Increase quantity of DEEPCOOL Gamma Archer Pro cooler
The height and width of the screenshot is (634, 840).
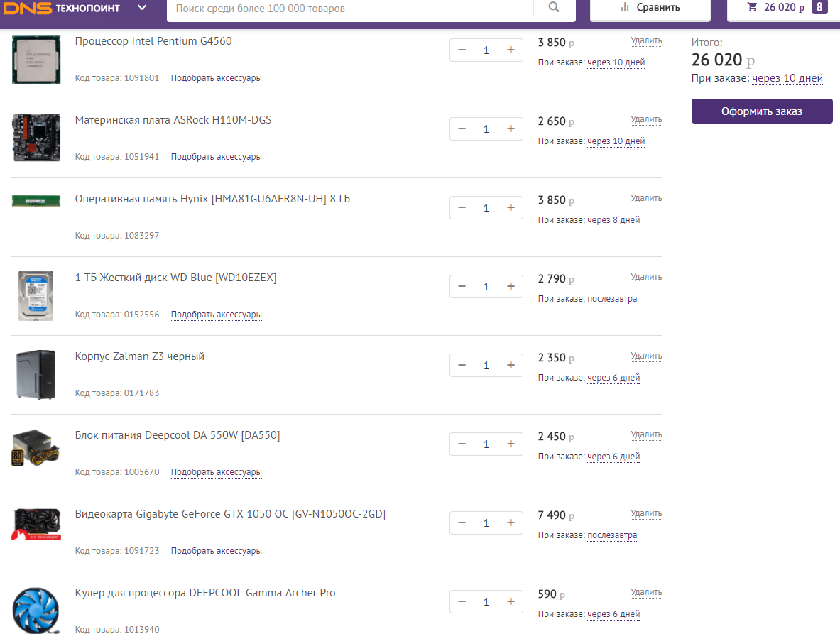511,602
